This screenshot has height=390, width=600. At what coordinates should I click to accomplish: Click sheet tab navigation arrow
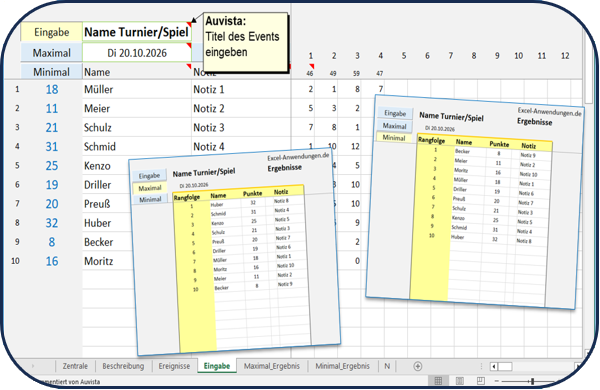coord(33,366)
